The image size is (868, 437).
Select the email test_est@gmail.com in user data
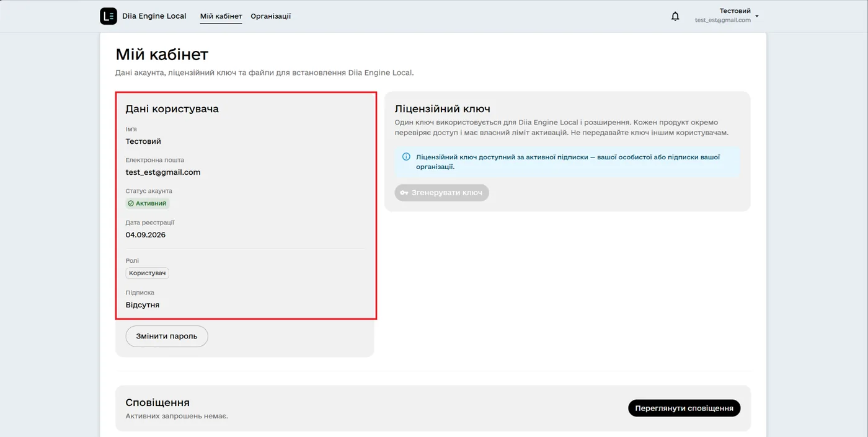(x=163, y=172)
